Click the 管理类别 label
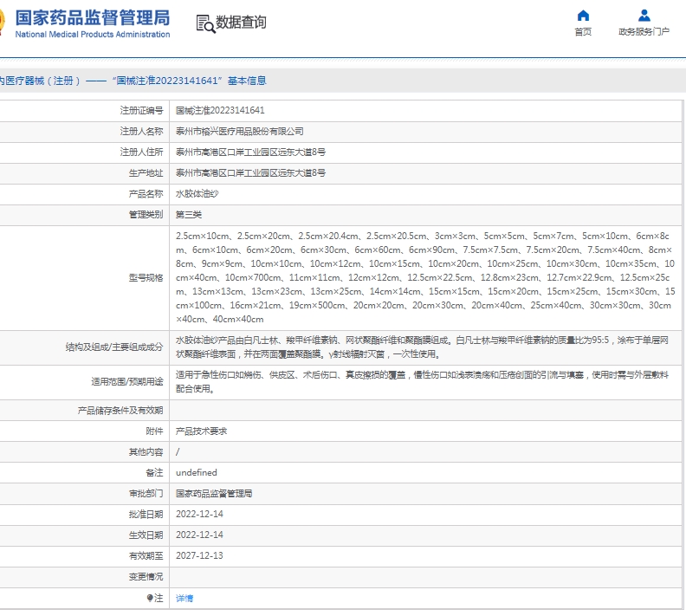 146,214
